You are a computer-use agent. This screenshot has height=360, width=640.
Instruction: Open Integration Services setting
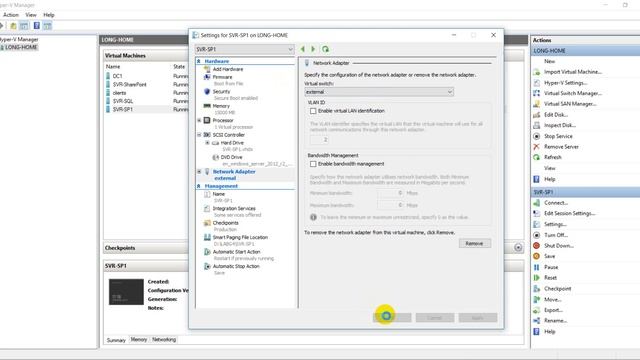coord(234,209)
